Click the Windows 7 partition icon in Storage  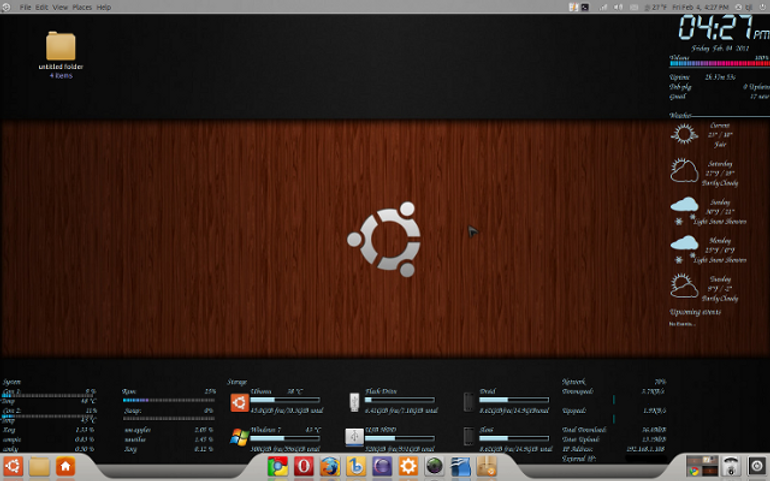[x=240, y=437]
